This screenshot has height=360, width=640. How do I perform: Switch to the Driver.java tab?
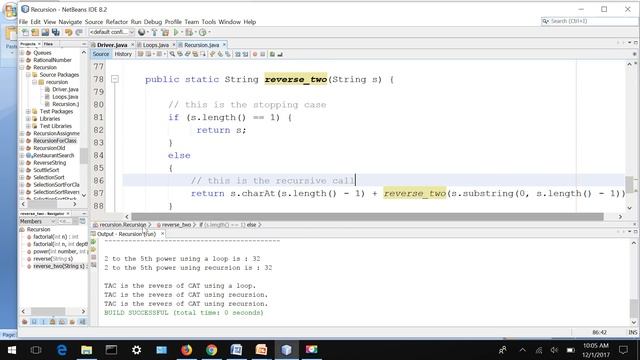click(112, 45)
